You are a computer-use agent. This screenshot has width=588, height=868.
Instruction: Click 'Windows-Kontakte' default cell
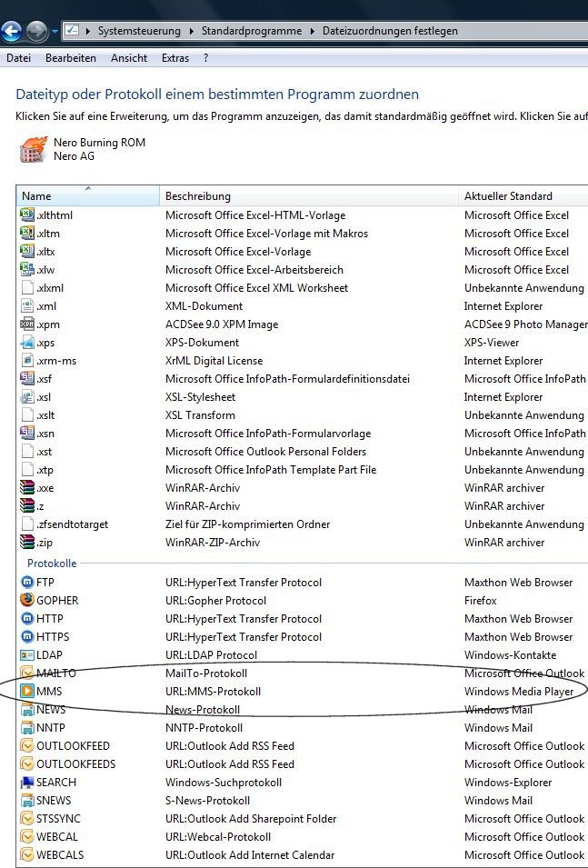pyautogui.click(x=510, y=655)
